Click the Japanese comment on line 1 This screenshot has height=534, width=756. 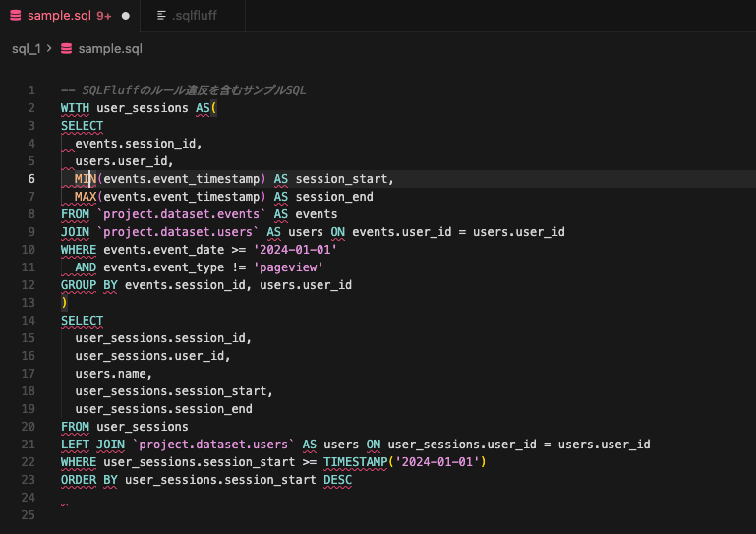tap(183, 89)
